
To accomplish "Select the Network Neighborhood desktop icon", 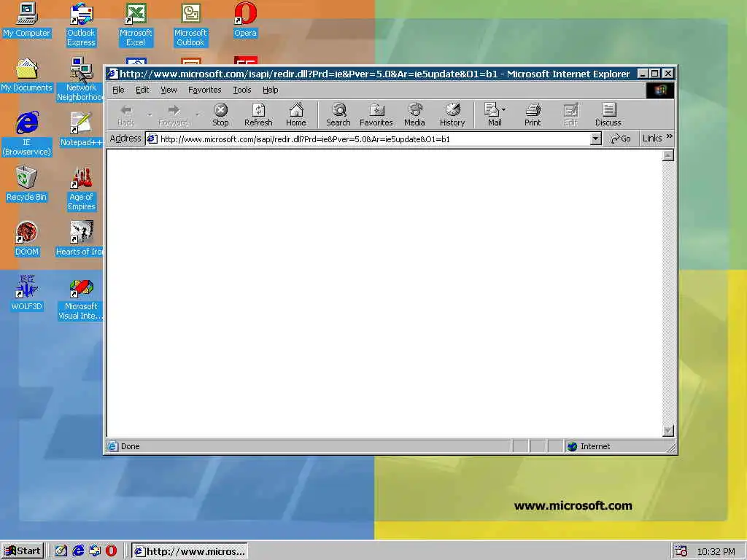I will (x=80, y=79).
